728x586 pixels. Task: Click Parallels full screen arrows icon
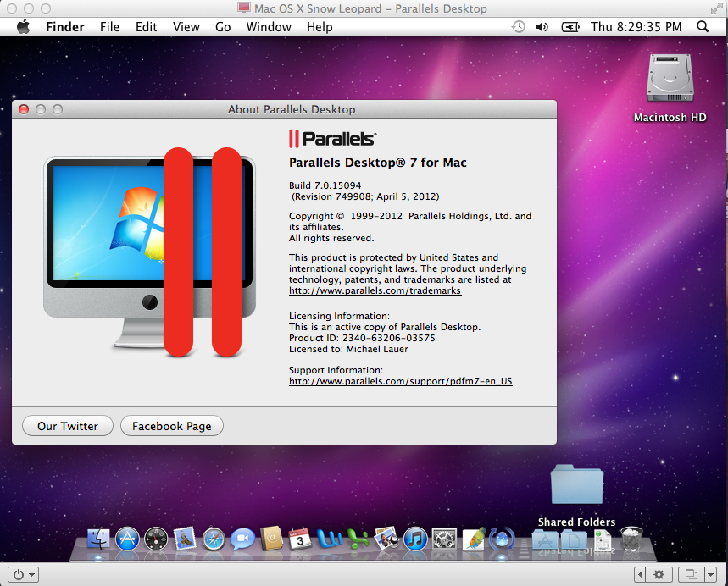click(717, 8)
